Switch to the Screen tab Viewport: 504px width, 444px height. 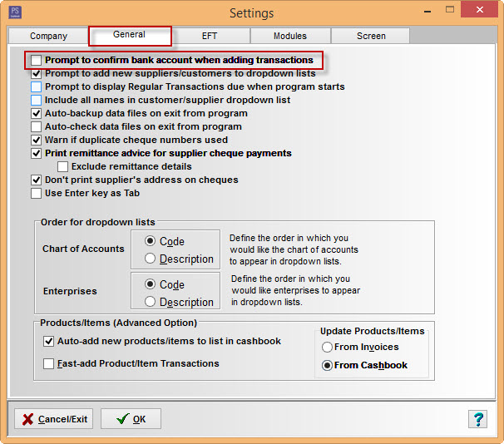coord(371,36)
